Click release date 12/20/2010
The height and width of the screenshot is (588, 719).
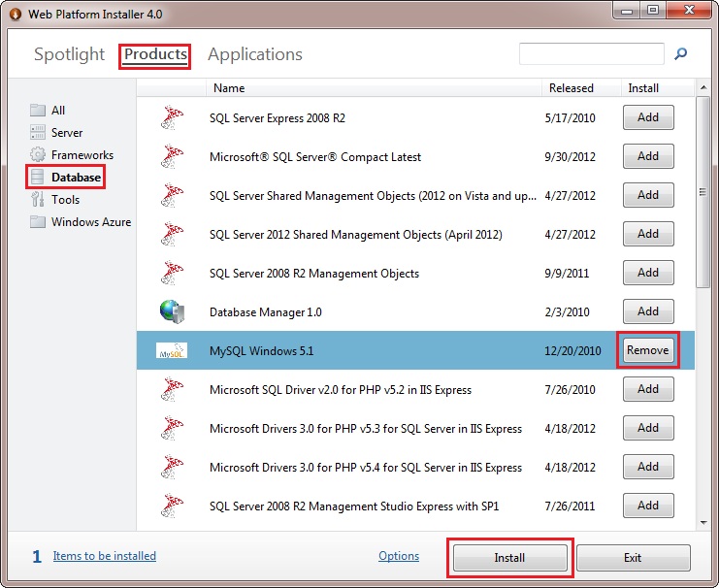tap(572, 351)
